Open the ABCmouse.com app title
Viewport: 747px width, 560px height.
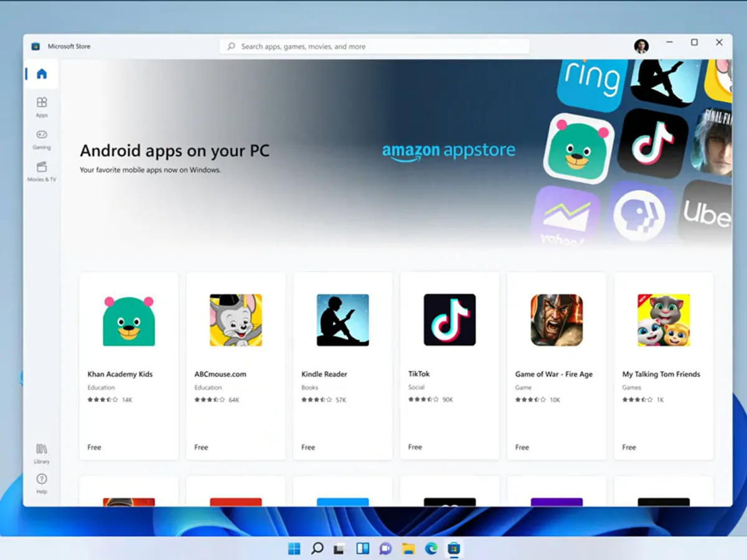pos(220,374)
